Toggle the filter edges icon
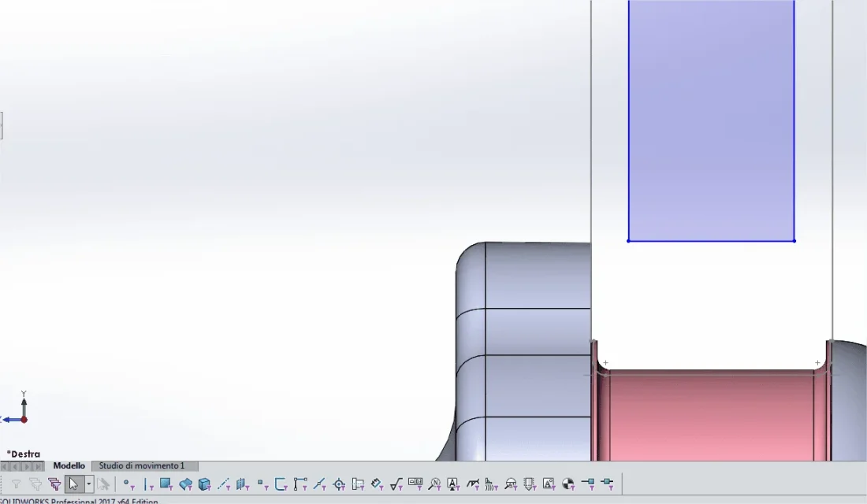Image resolution: width=867 pixels, height=504 pixels. pos(147,484)
